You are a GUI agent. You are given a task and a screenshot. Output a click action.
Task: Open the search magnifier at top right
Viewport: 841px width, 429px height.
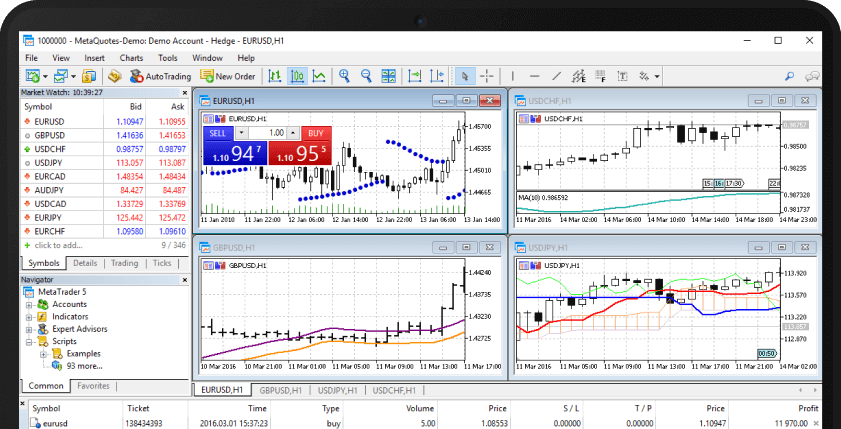point(790,76)
